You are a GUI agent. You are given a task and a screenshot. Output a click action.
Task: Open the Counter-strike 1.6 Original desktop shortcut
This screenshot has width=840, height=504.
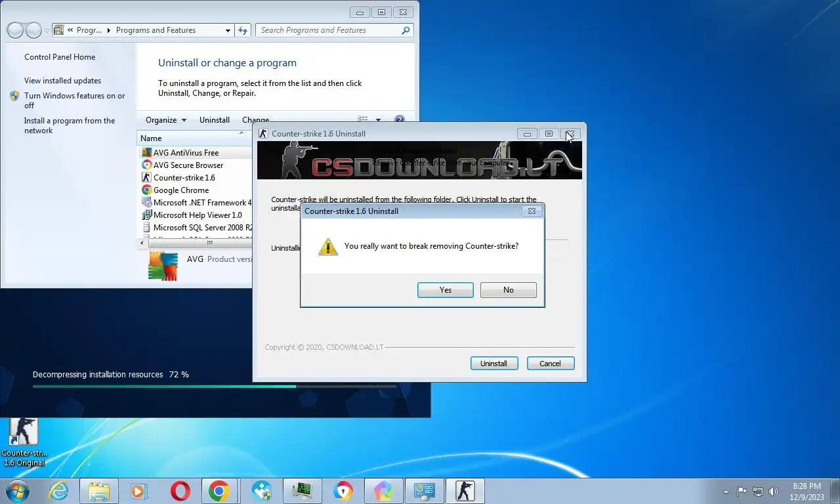click(24, 442)
